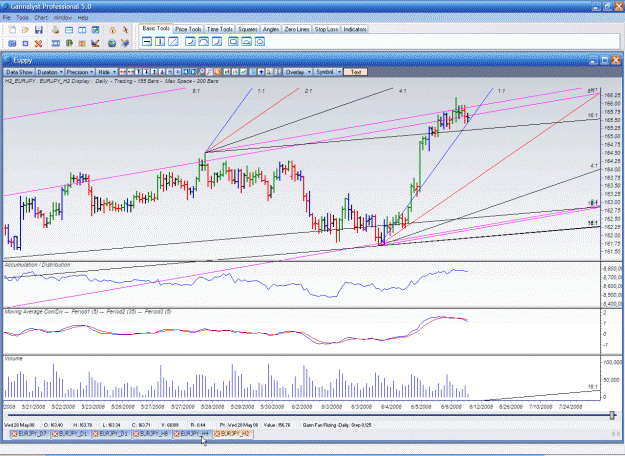The image size is (625, 456).
Task: Click the small blue square icon
Action: [x=26, y=43]
